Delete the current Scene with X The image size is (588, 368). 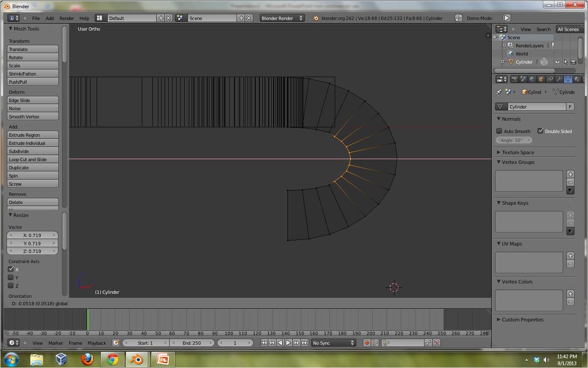coord(249,18)
